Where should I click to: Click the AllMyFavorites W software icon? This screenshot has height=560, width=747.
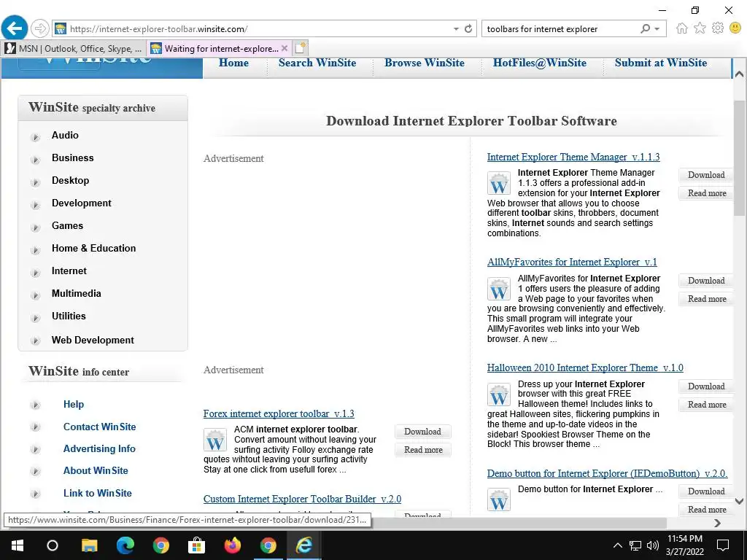pos(499,289)
